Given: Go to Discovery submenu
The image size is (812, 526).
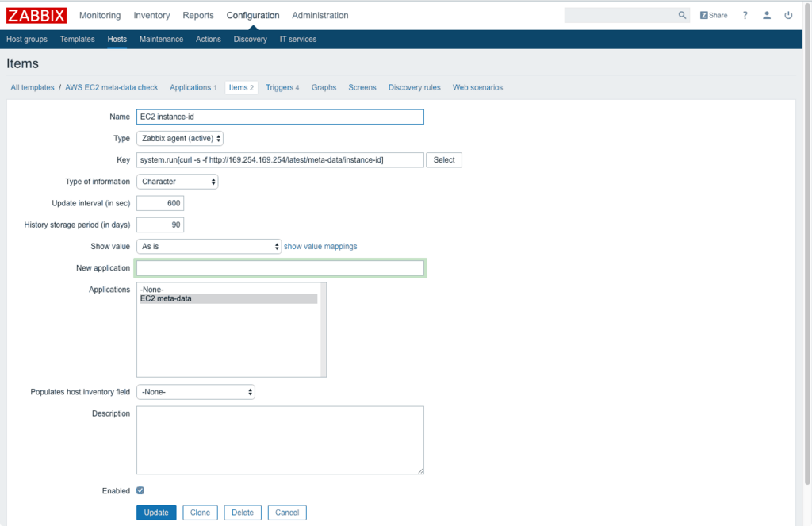Looking at the screenshot, I should (x=250, y=40).
